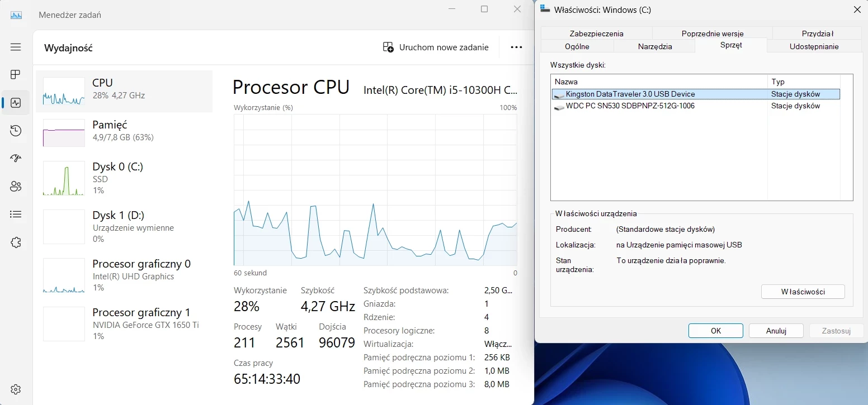Click the CPU usage graph area
The image size is (868, 405).
tap(375, 190)
